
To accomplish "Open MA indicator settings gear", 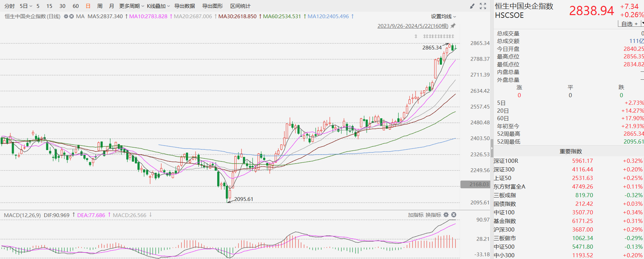I will click(66, 16).
